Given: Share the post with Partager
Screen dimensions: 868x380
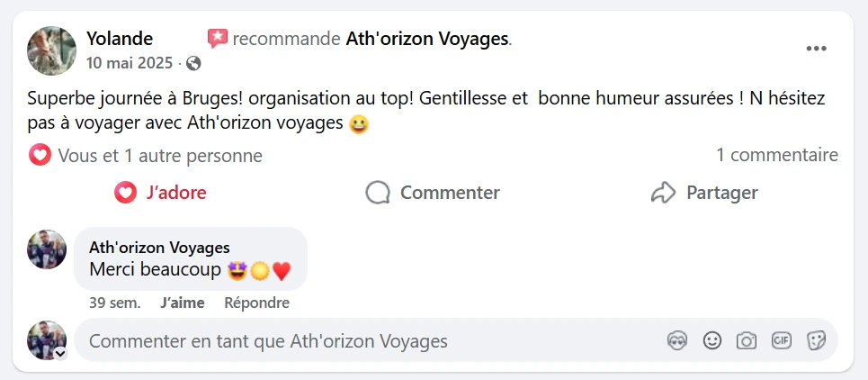Looking at the screenshot, I should pos(704,193).
